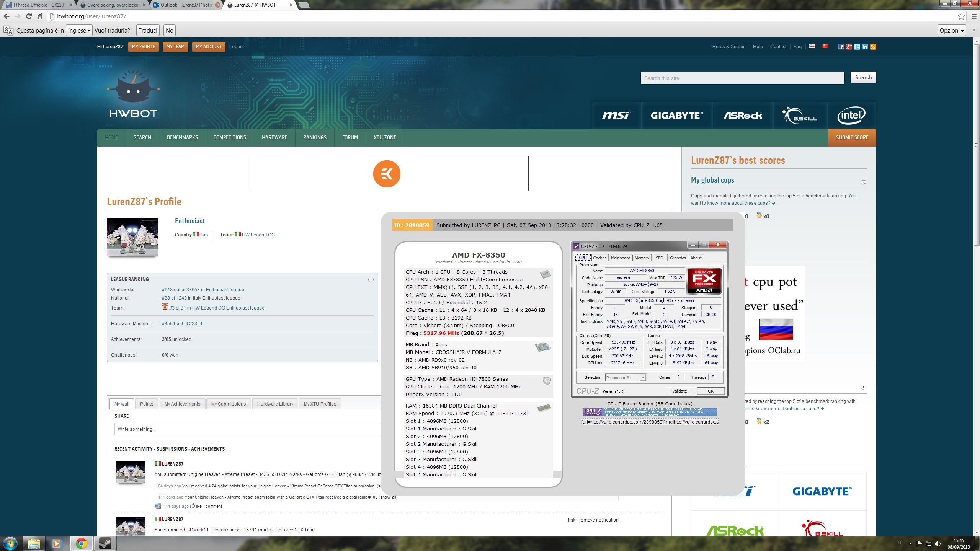The height and width of the screenshot is (551, 980).
Task: Open MY PROFILE button
Action: (143, 47)
